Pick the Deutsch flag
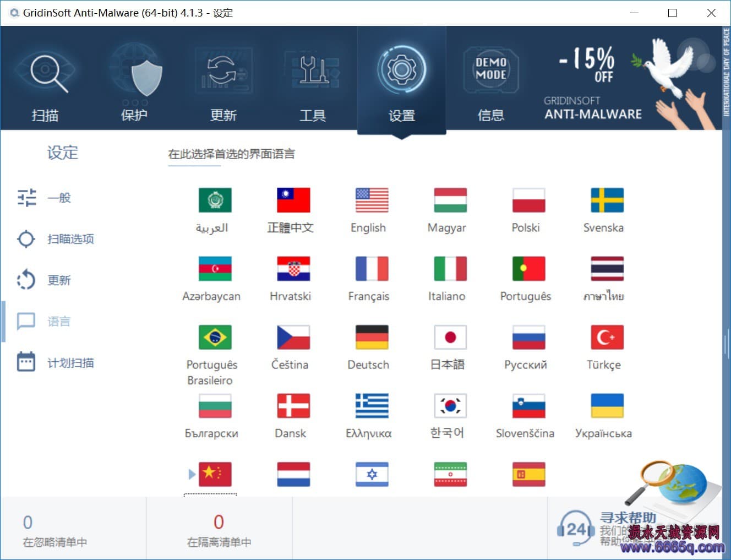Screen dimensions: 731x560 372,337
